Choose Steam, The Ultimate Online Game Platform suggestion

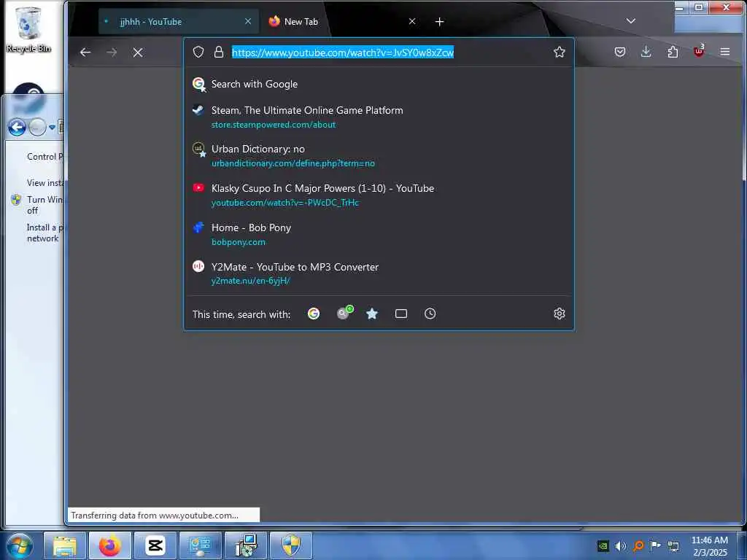pyautogui.click(x=379, y=117)
